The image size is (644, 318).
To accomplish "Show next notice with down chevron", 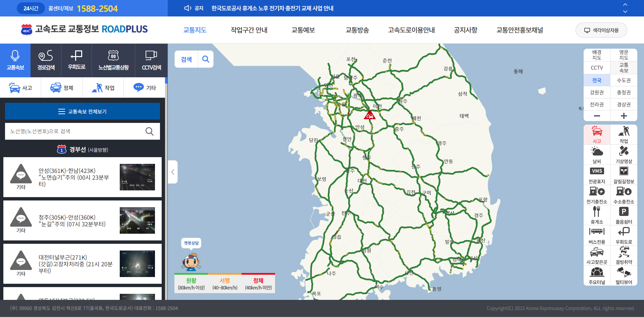I will (625, 11).
